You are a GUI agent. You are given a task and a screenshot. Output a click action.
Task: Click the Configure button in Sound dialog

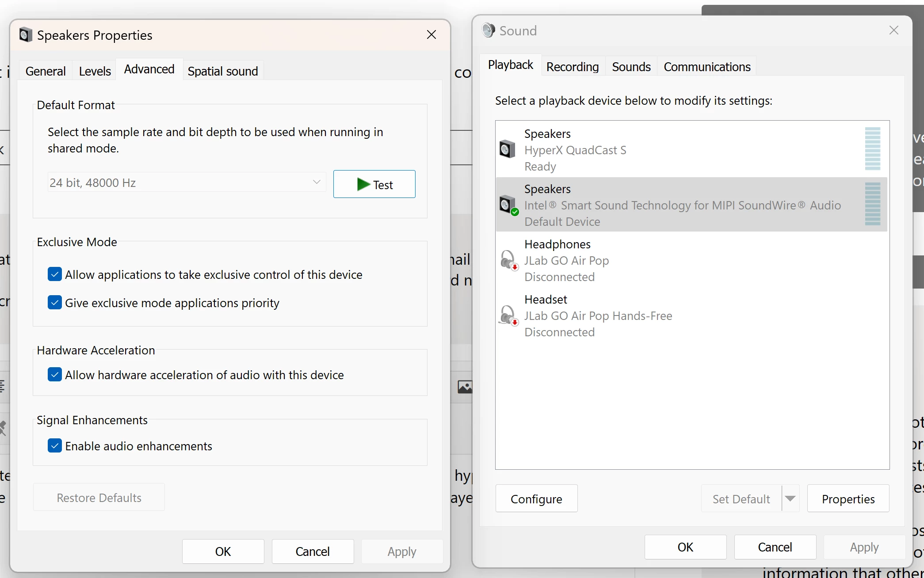536,498
